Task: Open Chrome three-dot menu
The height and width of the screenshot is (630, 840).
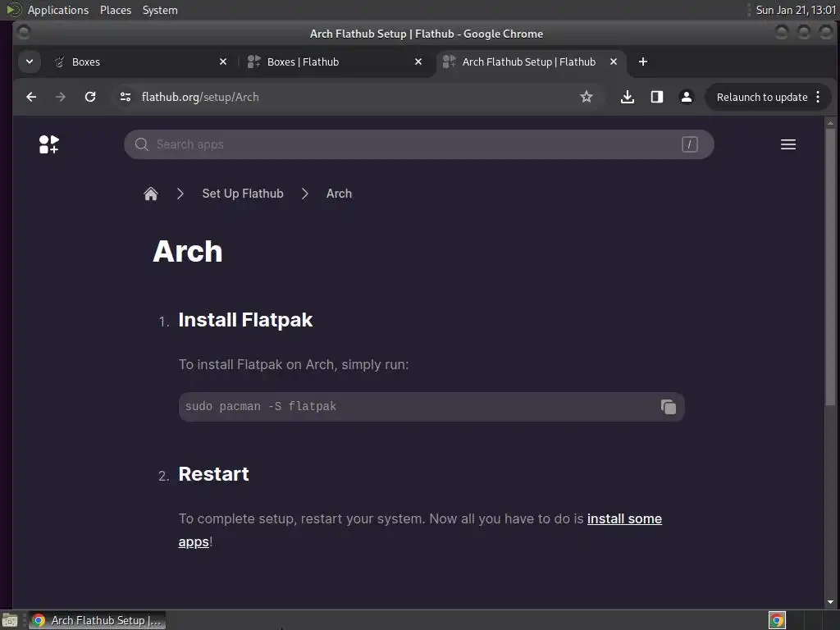Action: tap(818, 97)
